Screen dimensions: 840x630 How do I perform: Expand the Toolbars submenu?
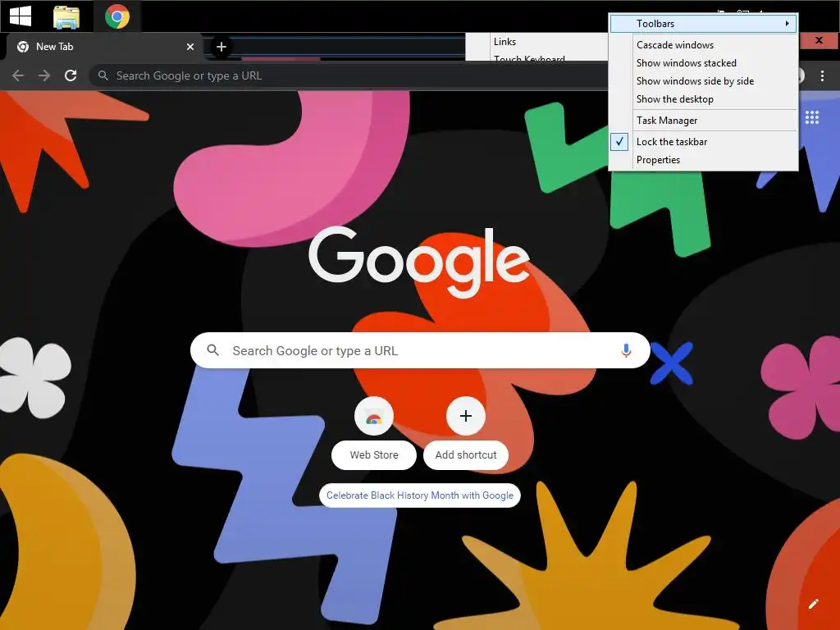703,24
